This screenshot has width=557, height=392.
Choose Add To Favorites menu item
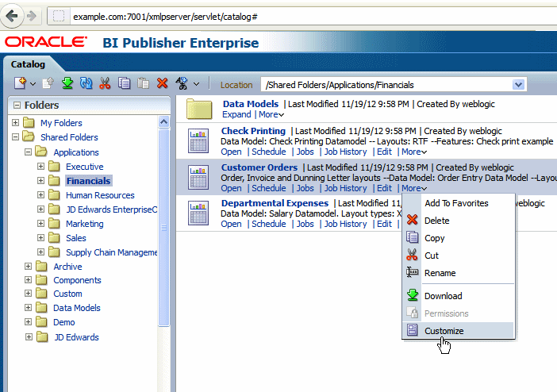[x=459, y=203]
